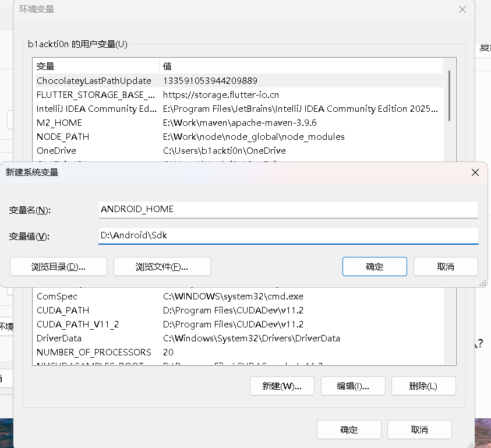
Task: Click the IntelliJ IDEA Community Edition 2025... path
Action: tap(301, 109)
